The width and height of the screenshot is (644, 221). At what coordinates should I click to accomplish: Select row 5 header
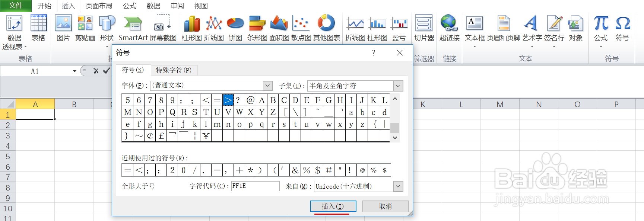8,157
